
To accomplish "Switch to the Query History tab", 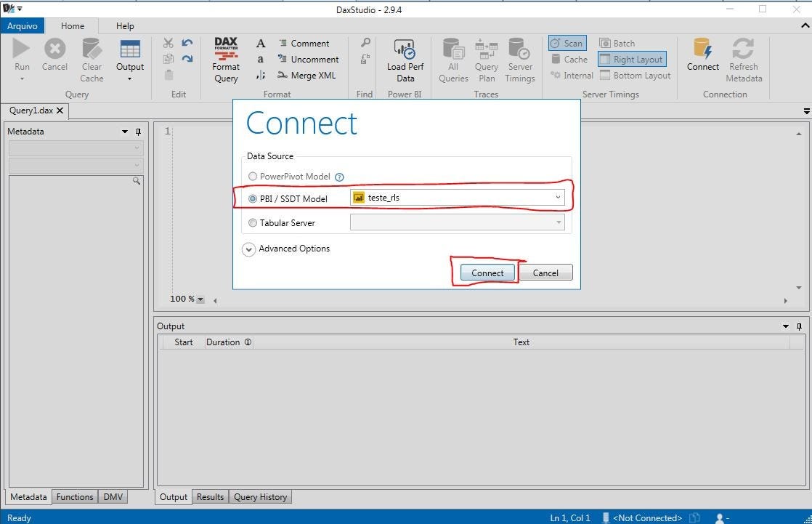I will 260,496.
